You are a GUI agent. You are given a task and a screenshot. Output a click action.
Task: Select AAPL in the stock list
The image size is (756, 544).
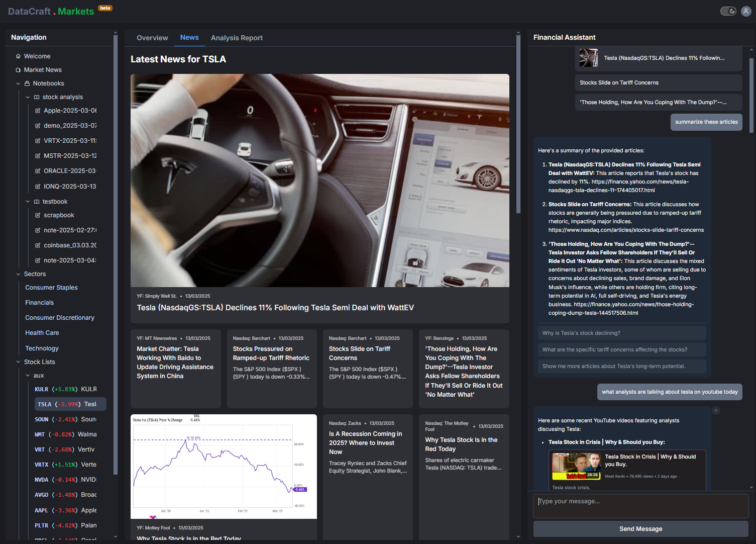[66, 510]
